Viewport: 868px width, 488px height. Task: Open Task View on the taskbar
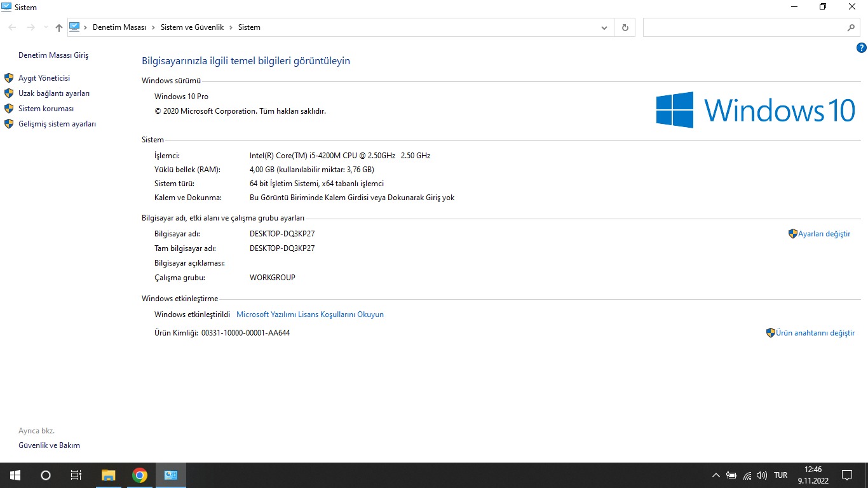pyautogui.click(x=76, y=475)
